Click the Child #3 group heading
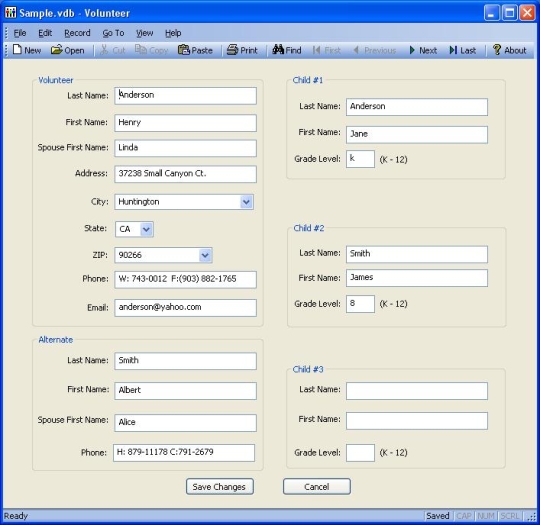 [308, 369]
